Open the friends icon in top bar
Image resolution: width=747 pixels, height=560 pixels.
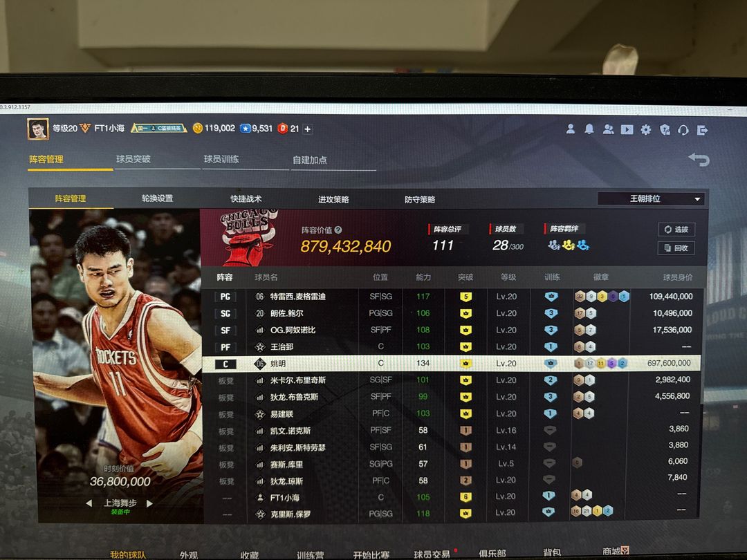[x=609, y=129]
